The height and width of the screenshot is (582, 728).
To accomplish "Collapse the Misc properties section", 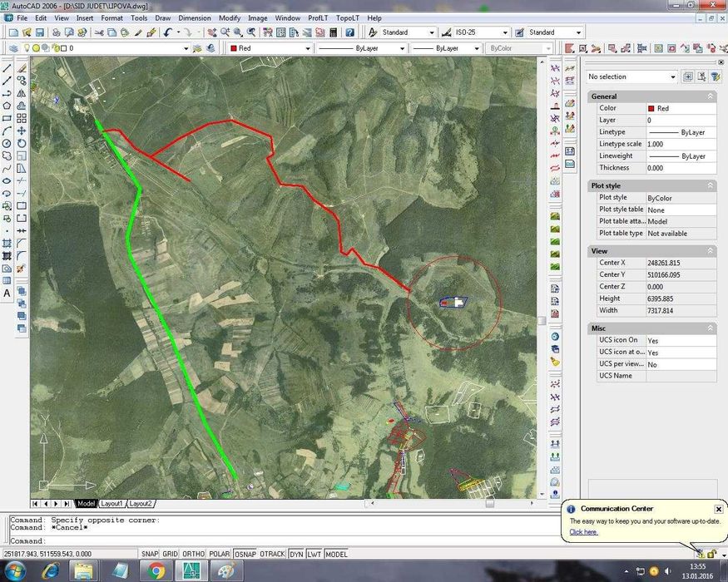I will (x=710, y=328).
